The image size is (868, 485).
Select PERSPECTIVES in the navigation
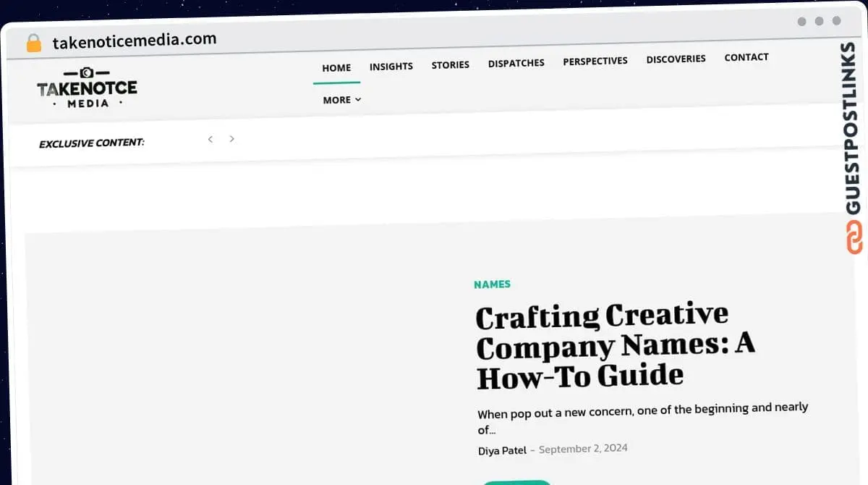point(595,61)
